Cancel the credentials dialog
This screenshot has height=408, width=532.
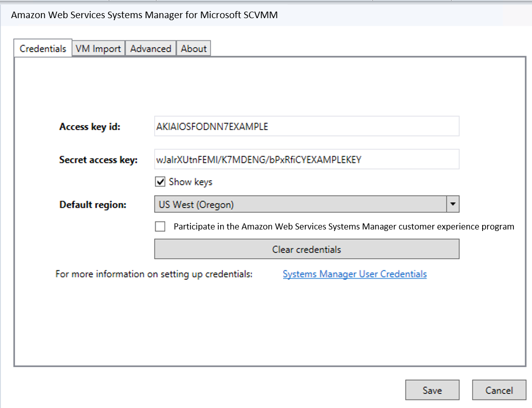pos(499,390)
